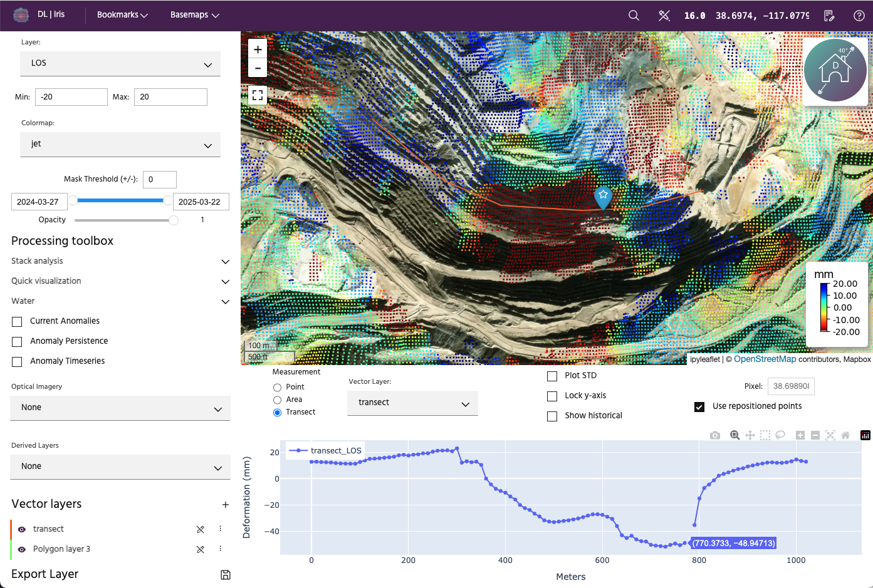
Task: Open the Colormap jet dropdown
Action: tap(120, 145)
